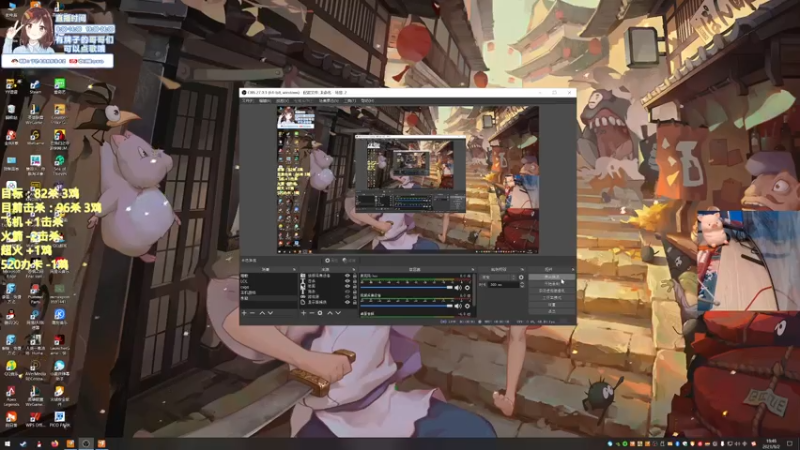Open Scene Collection menu in OBS
800x450 pixels.
[328, 101]
